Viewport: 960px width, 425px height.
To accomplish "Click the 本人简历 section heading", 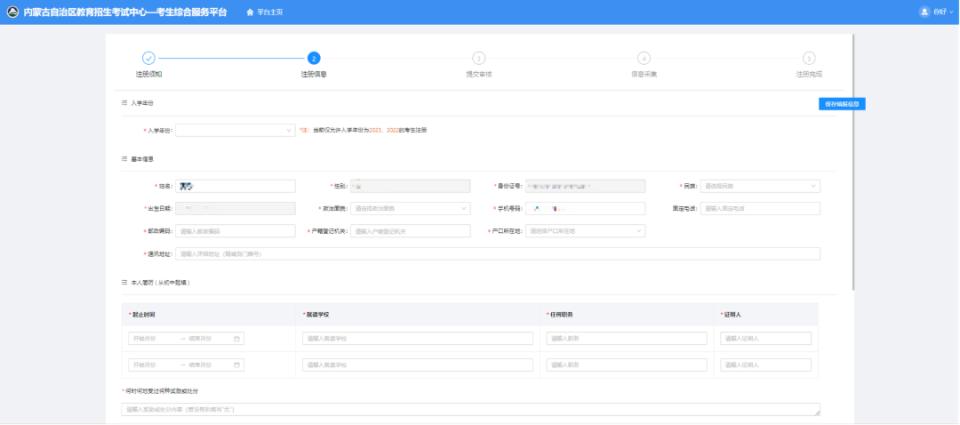I will click(161, 283).
